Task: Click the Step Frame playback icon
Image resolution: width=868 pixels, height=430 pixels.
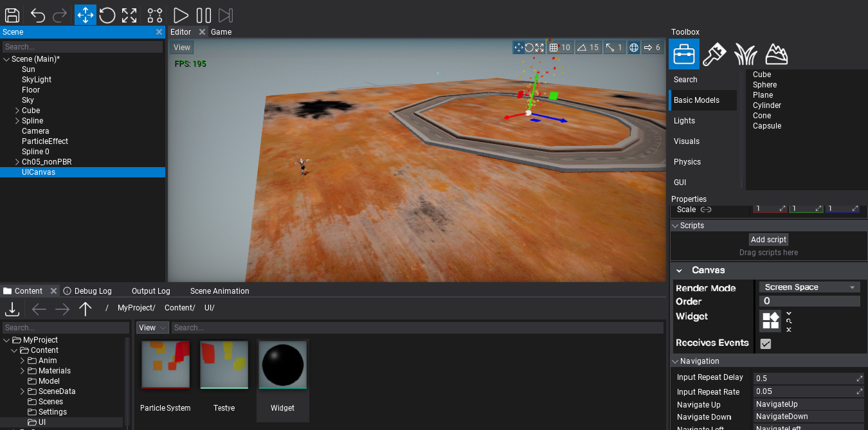Action: coord(224,15)
